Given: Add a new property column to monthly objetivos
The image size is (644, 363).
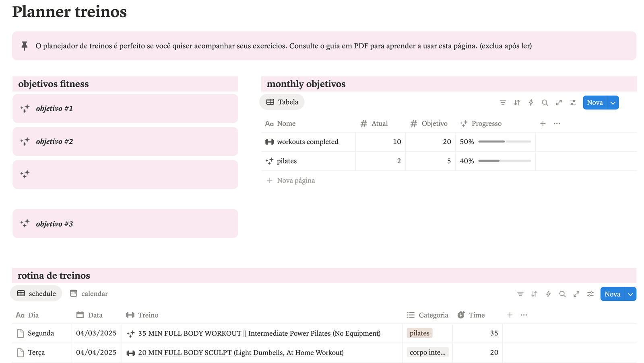Looking at the screenshot, I should [543, 123].
